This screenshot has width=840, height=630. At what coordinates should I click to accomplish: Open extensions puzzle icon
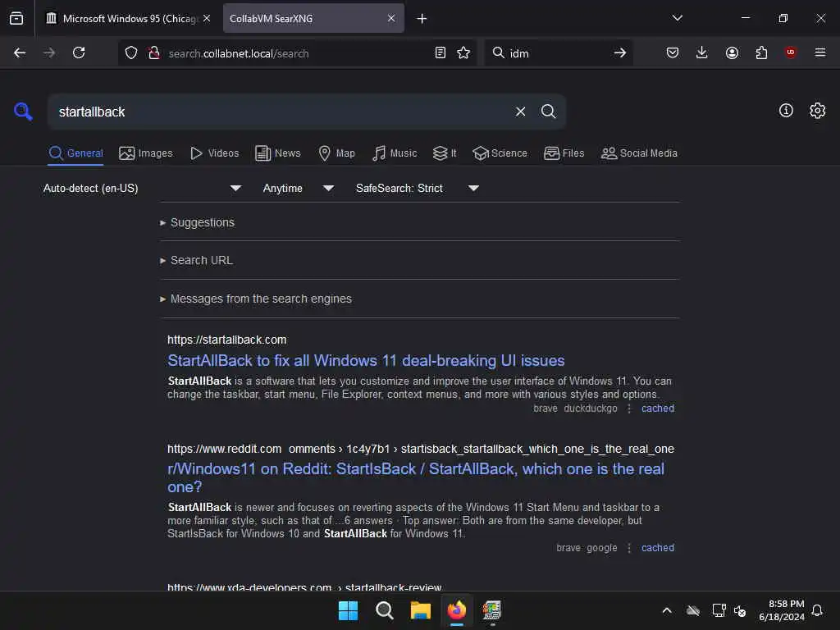coord(761,52)
